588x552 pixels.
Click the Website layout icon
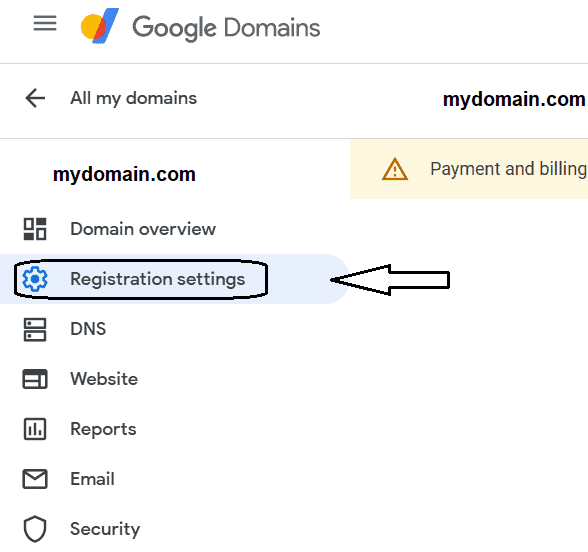[35, 379]
